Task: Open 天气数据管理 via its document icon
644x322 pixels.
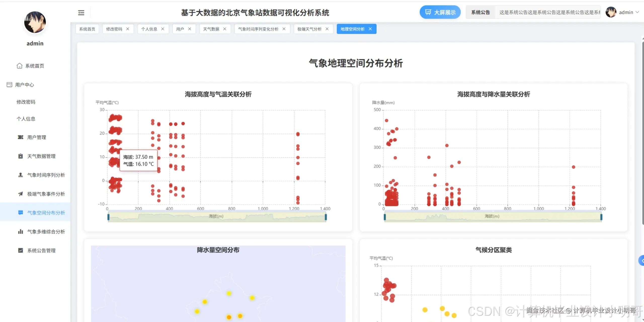Action: point(21,156)
